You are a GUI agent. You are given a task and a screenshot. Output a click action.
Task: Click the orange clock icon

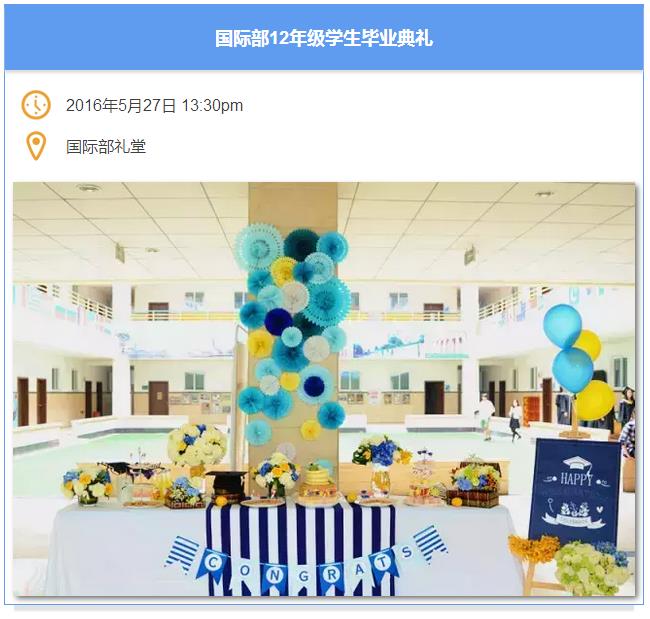(36, 104)
